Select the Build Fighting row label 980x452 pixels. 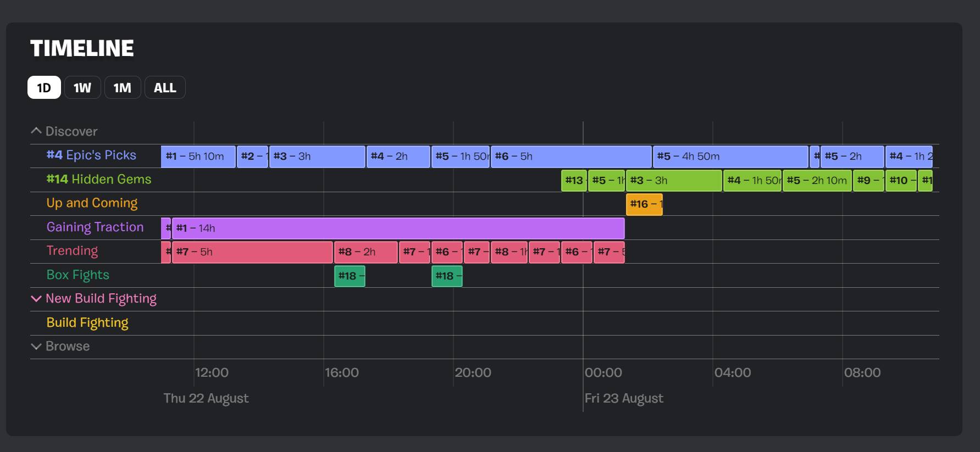pyautogui.click(x=87, y=322)
